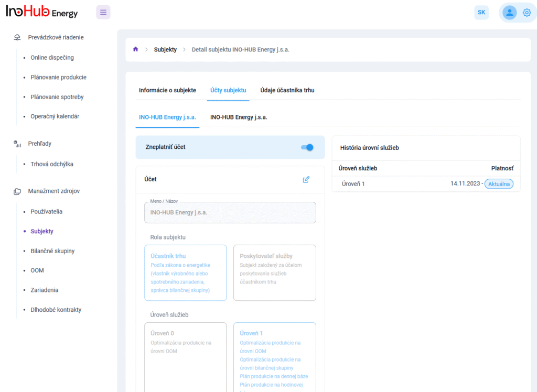Select the Poskytovateľ služby role card
This screenshot has height=392, width=537.
pos(274,273)
